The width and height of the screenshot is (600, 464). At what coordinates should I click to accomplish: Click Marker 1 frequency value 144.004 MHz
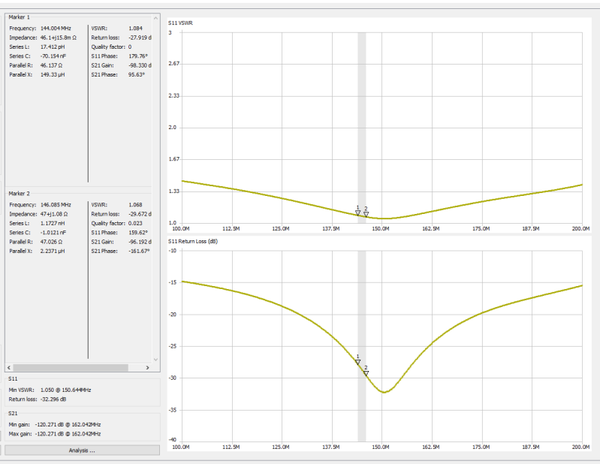[x=56, y=28]
